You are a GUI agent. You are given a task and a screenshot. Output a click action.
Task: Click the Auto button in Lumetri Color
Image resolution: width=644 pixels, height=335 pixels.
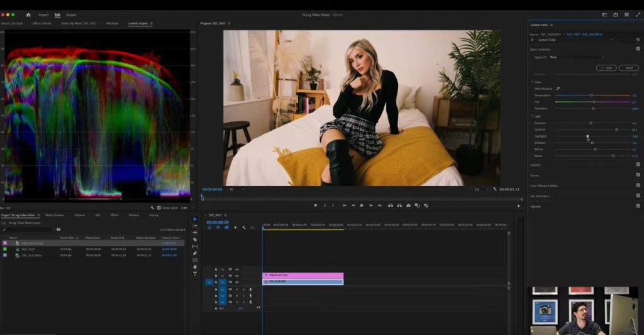(606, 68)
